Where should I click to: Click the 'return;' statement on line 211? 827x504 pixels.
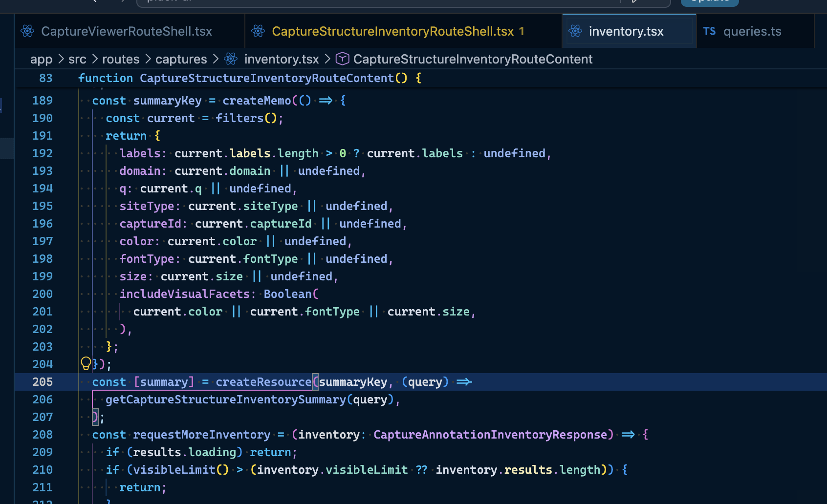point(143,487)
